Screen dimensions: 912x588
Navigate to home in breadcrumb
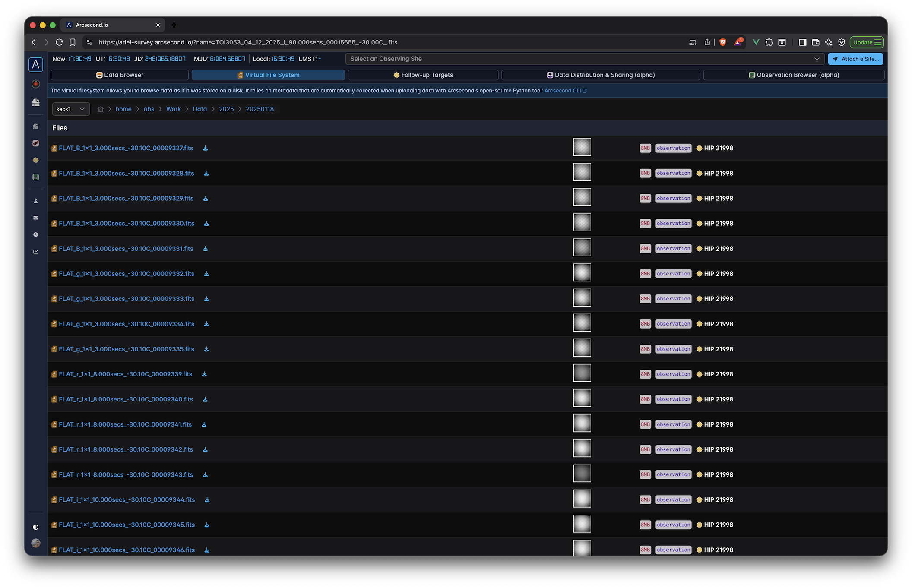point(123,109)
